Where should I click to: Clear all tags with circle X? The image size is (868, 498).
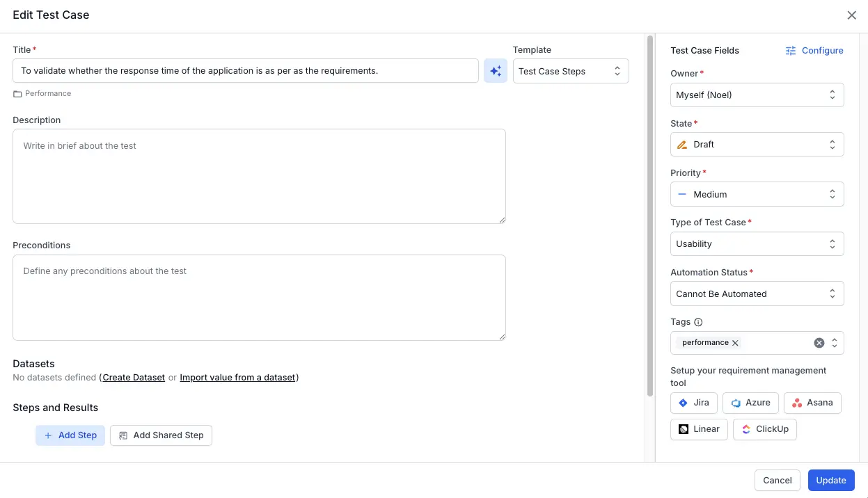coord(819,343)
